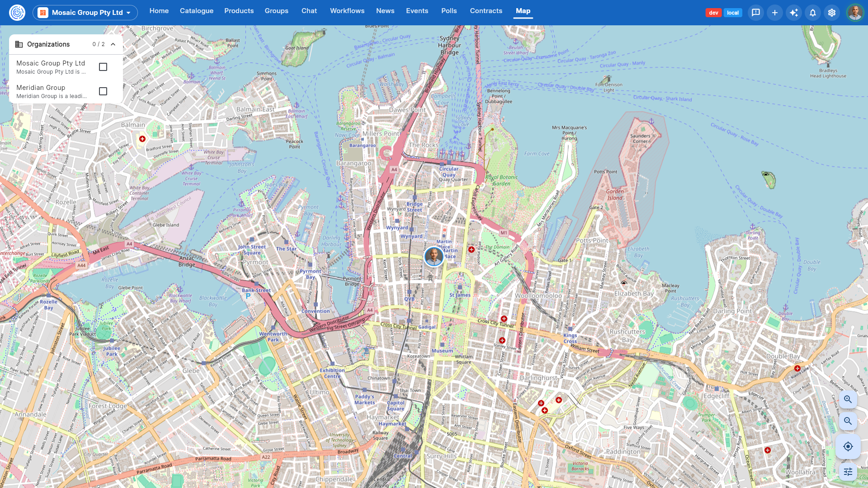Screen dimensions: 868x488
Task: Open the map filter settings sliders icon
Action: [848, 472]
